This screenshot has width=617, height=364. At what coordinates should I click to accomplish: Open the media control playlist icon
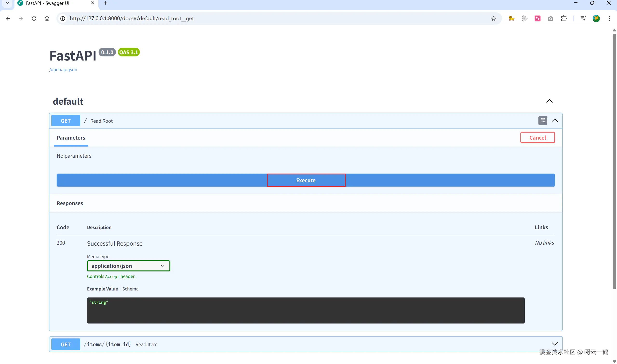tap(583, 18)
